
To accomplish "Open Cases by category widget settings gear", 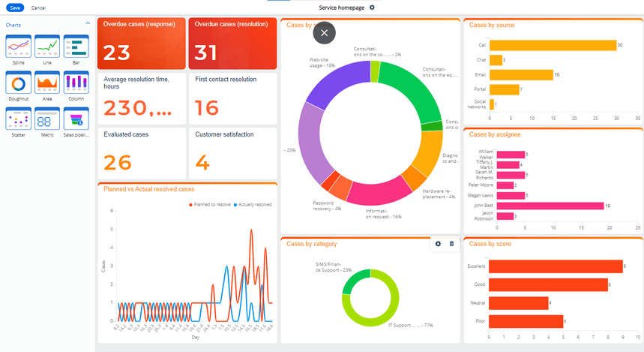I will pyautogui.click(x=439, y=244).
